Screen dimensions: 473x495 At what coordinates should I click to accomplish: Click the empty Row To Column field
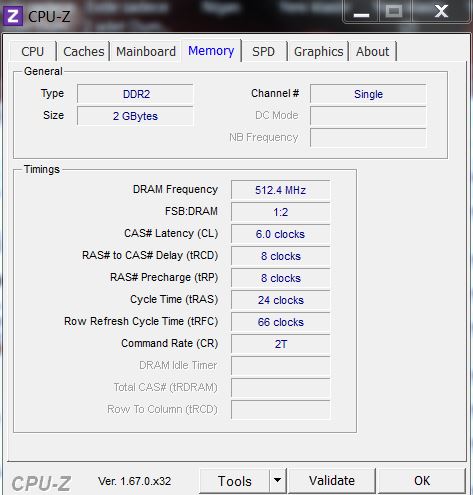pyautogui.click(x=281, y=410)
